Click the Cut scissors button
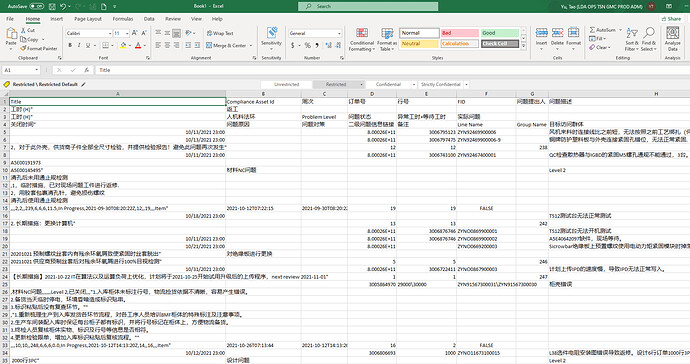 pos(28,30)
